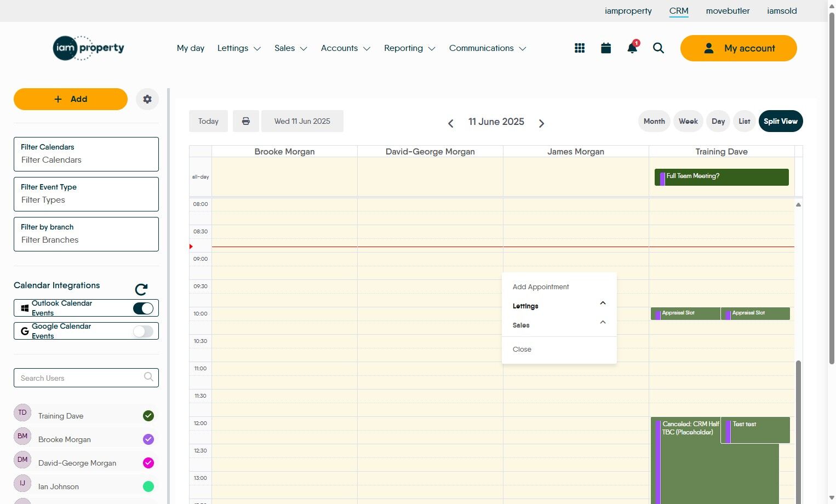836x504 pixels.
Task: Click the Search Users magnifier icon
Action: (148, 377)
